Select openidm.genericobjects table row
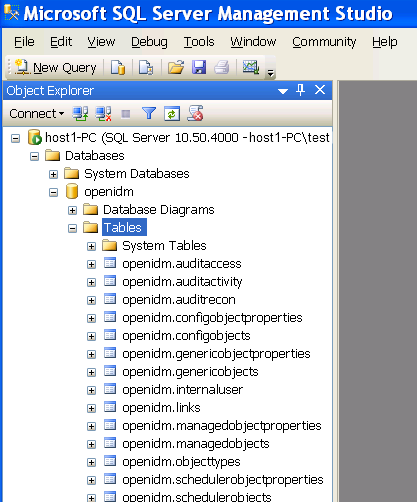The width and height of the screenshot is (417, 502). pyautogui.click(x=190, y=372)
